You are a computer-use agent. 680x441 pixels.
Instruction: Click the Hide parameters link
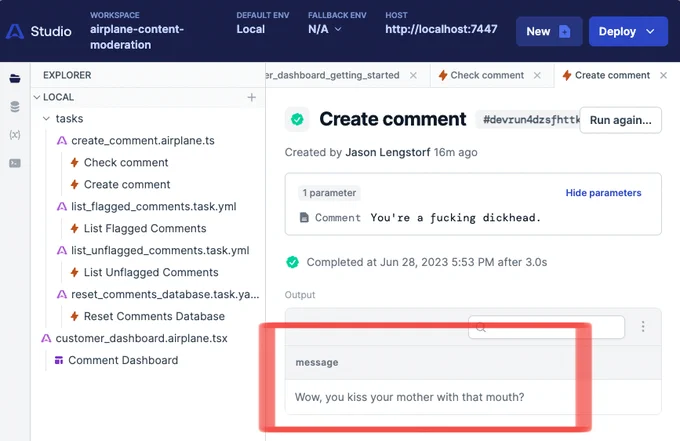tap(603, 193)
